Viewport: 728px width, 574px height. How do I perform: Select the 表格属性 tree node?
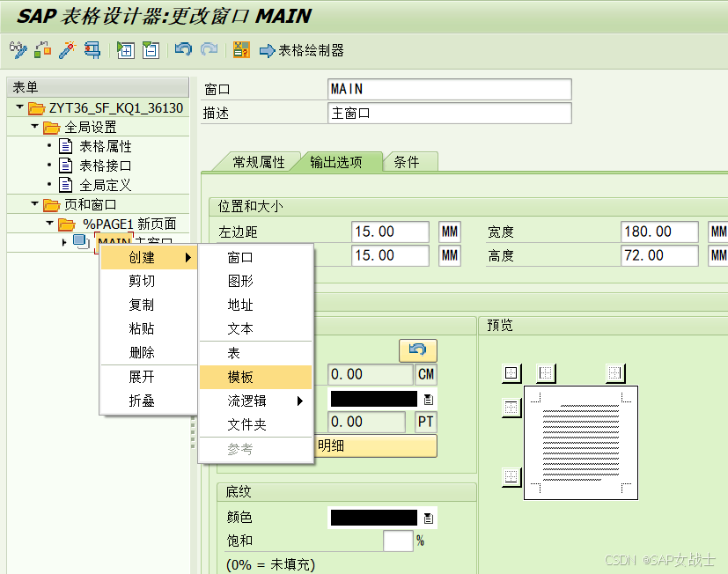(106, 146)
